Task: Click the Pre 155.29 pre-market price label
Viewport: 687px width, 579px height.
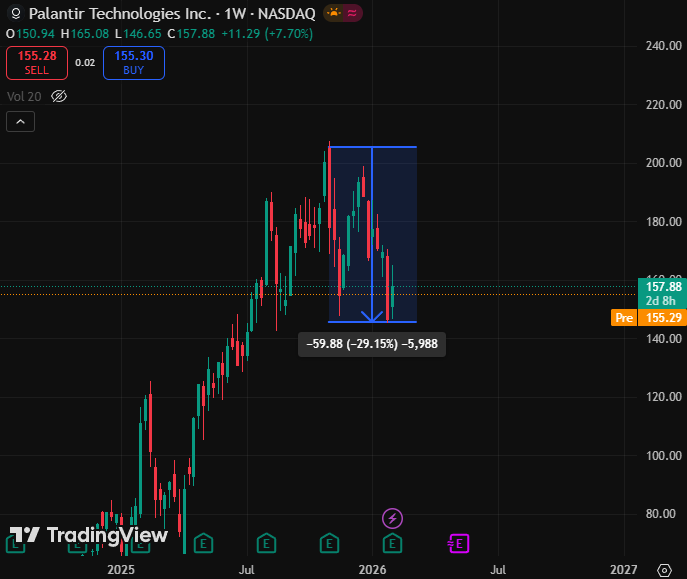Action: point(649,318)
